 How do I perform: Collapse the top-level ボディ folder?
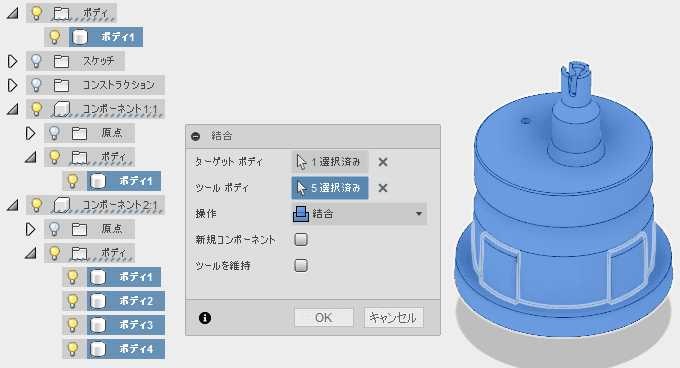tap(13, 13)
